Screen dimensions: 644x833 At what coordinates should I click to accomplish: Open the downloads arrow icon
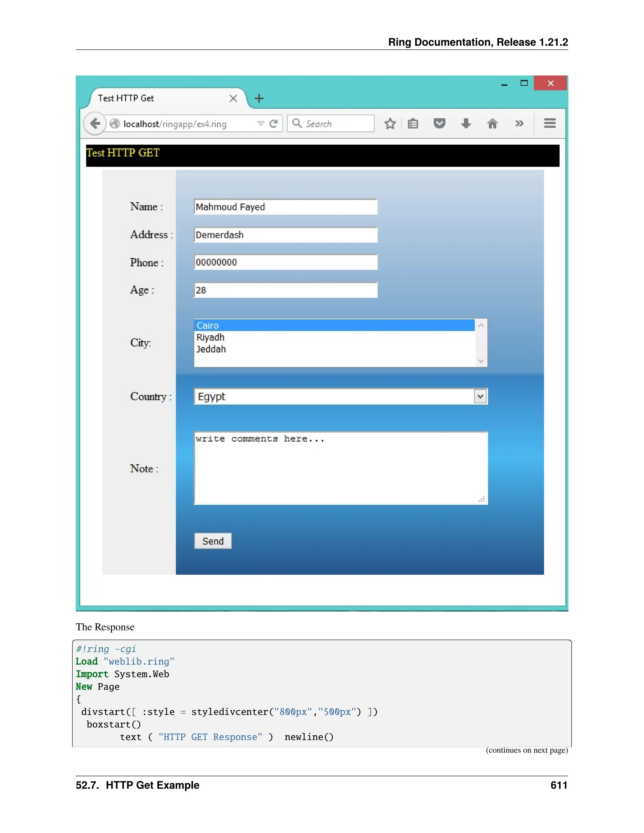[x=466, y=124]
